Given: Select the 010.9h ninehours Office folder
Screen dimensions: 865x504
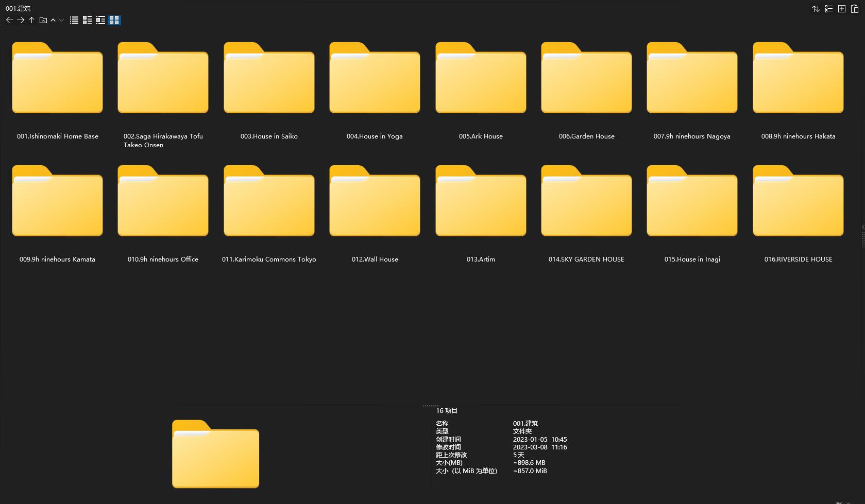Looking at the screenshot, I should (163, 214).
